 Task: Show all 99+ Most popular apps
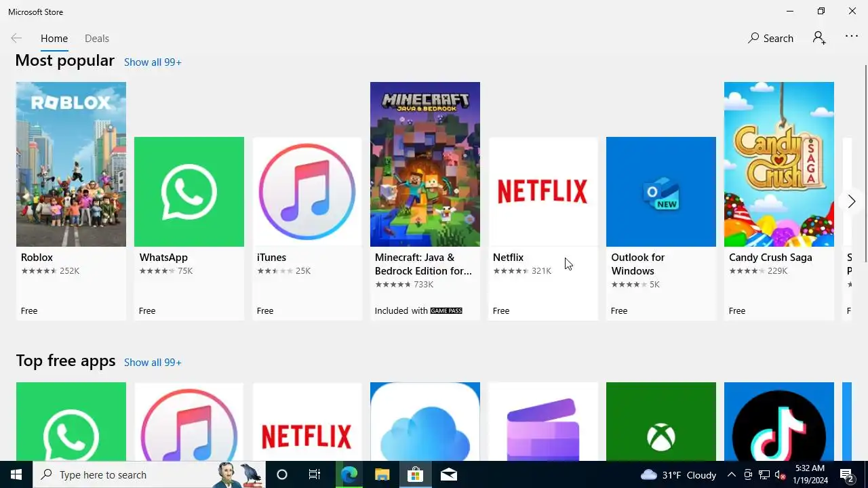click(153, 62)
